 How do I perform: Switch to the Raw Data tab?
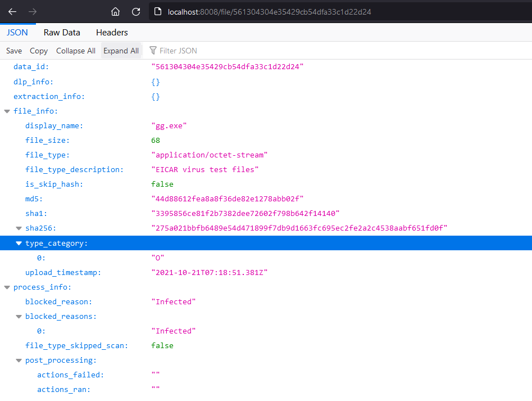[x=62, y=33]
